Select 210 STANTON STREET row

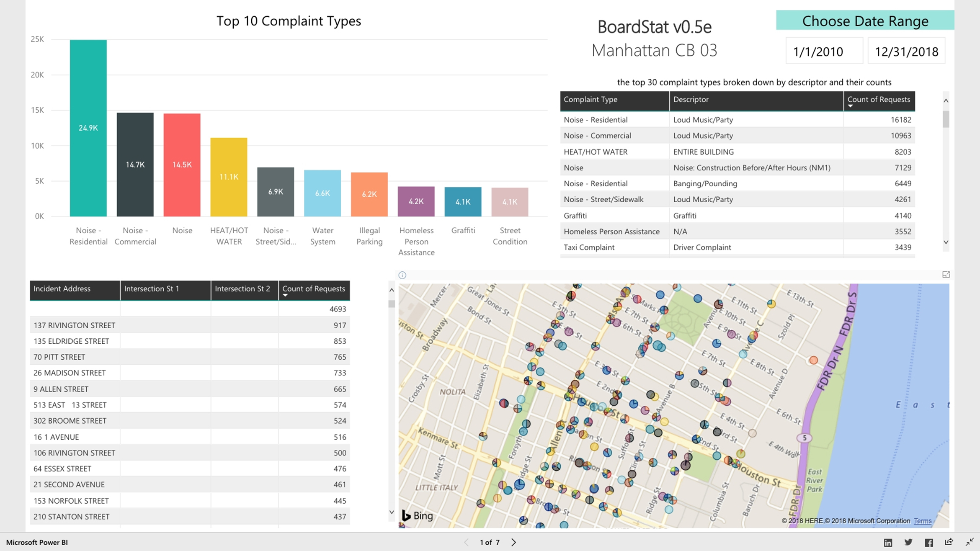(x=190, y=517)
